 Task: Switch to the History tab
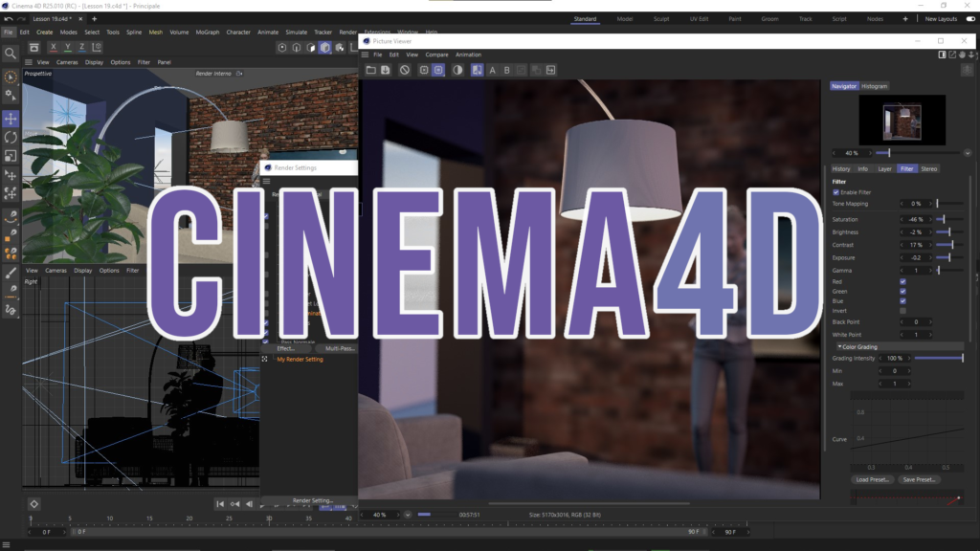[840, 168]
